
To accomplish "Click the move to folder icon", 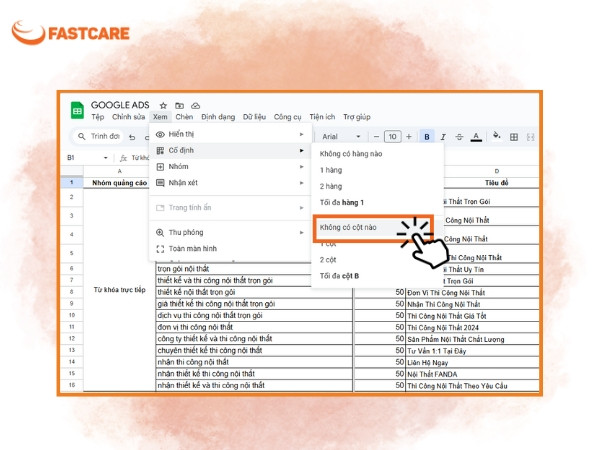I will (179, 106).
